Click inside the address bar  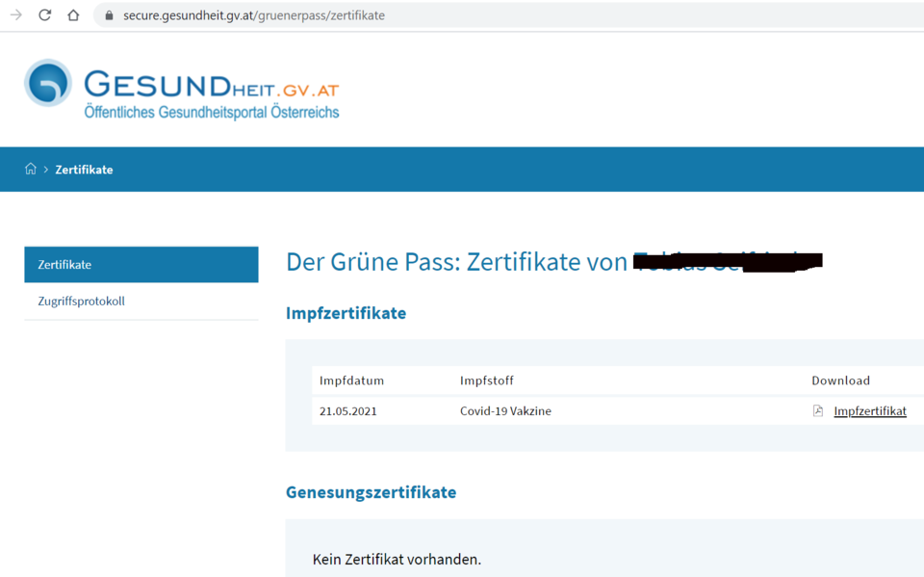click(x=385, y=15)
